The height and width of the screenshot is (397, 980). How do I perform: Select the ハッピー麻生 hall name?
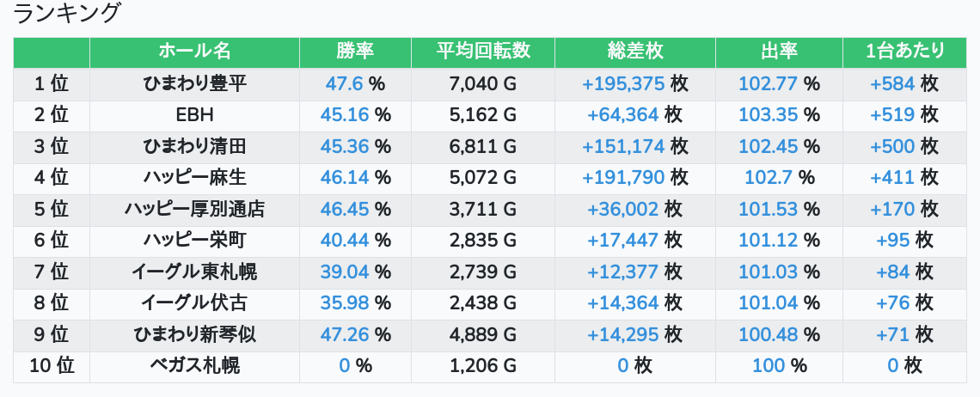[x=194, y=178]
